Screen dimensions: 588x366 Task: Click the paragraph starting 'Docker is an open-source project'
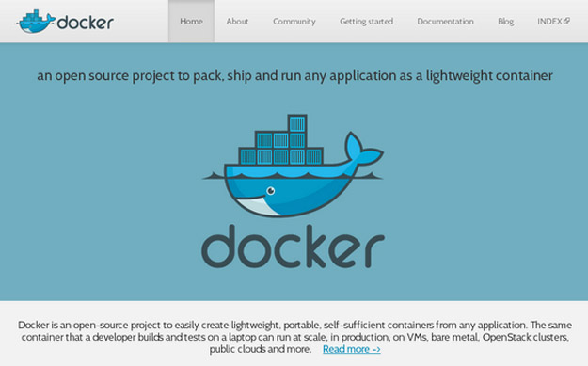pyautogui.click(x=294, y=337)
